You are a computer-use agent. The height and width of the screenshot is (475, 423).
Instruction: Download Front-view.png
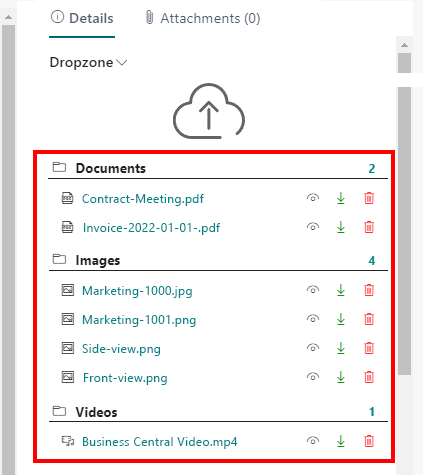coord(341,377)
